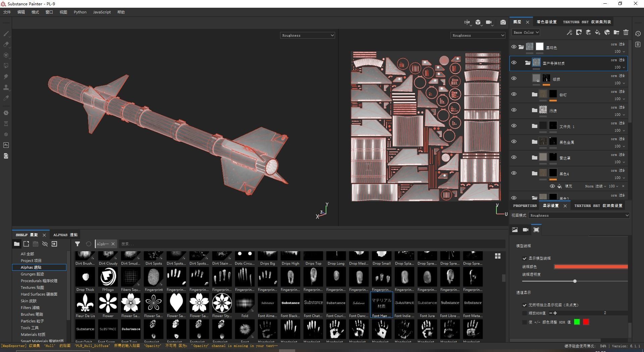This screenshot has width=644, height=352.
Task: Click the shelf hide-eye slash icon
Action: click(x=45, y=244)
